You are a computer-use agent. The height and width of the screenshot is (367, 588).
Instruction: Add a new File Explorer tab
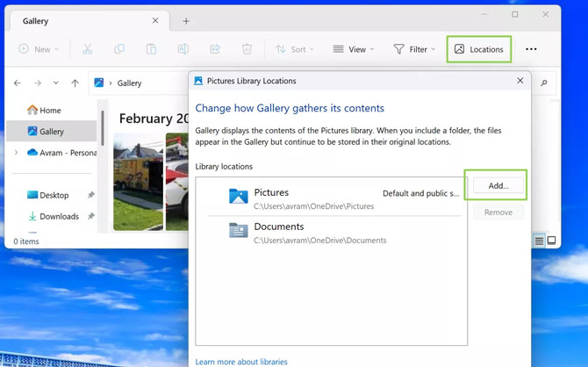(x=186, y=21)
